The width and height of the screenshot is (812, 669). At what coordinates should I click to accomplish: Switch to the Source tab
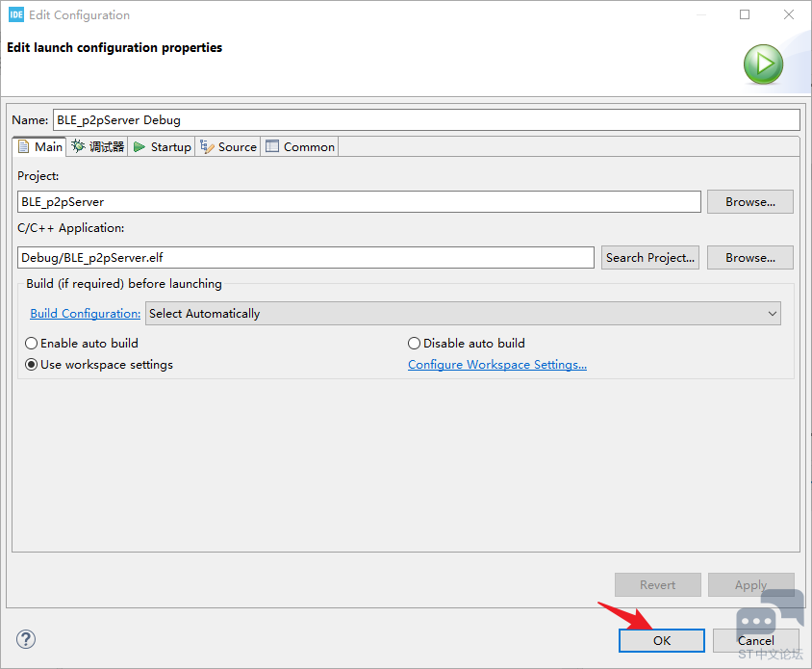[x=228, y=147]
